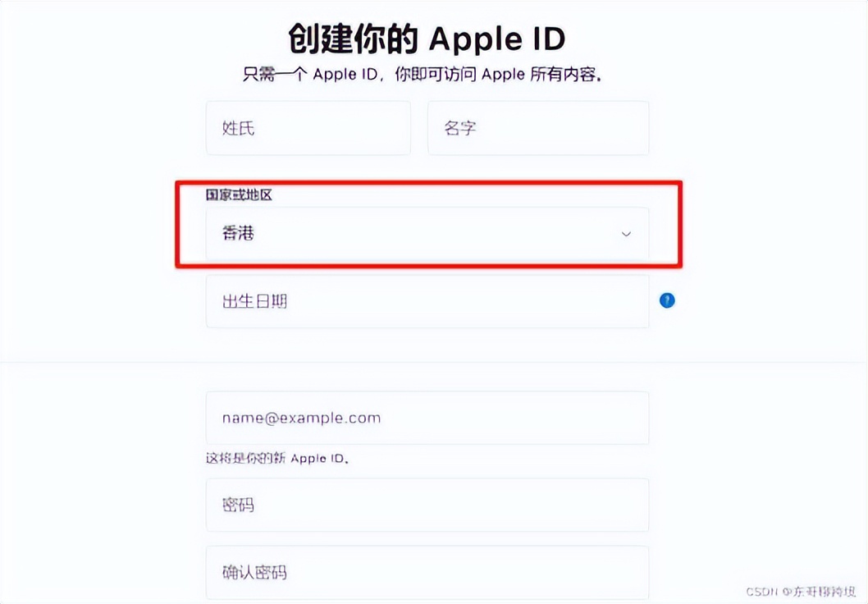The height and width of the screenshot is (604, 868).
Task: Click the CSDN watermark in corner
Action: (x=801, y=592)
